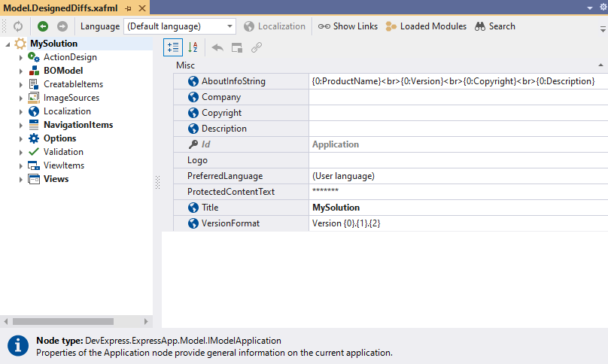Click the tree horizontal scrollbar thumb

63,321
